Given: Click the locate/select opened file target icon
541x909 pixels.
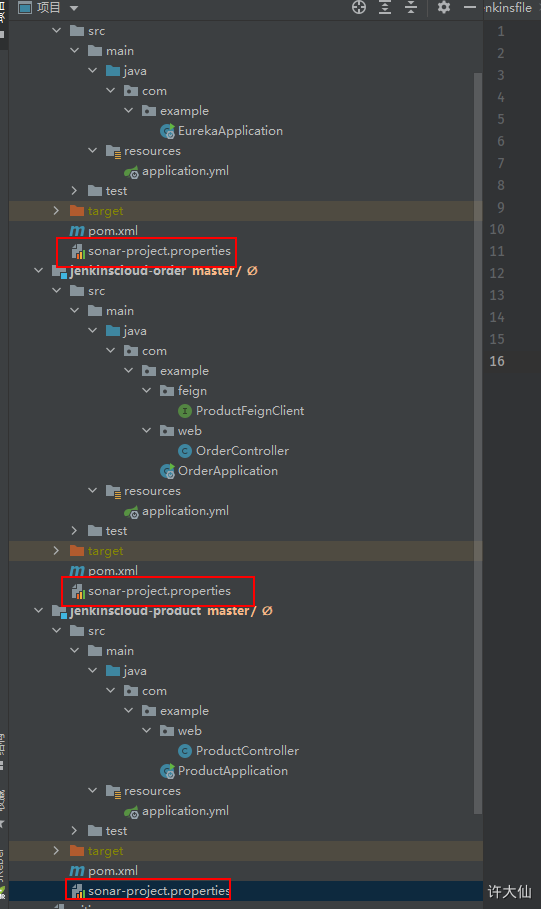Looking at the screenshot, I should tap(359, 8).
